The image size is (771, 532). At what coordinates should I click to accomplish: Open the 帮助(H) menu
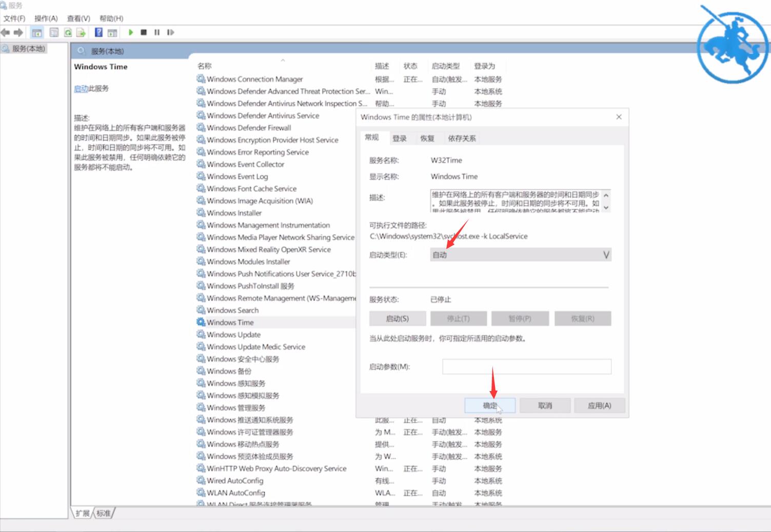pos(111,18)
